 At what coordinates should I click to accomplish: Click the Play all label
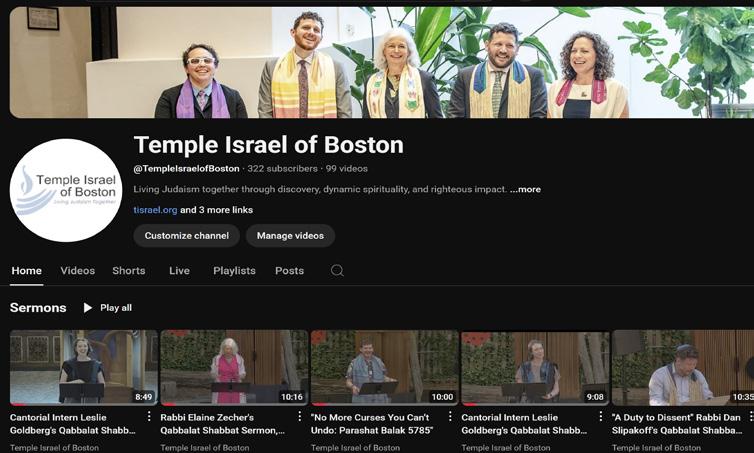[116, 308]
